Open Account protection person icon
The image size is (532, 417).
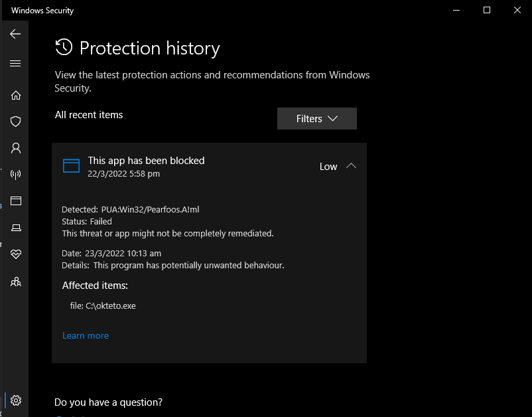pyautogui.click(x=16, y=148)
